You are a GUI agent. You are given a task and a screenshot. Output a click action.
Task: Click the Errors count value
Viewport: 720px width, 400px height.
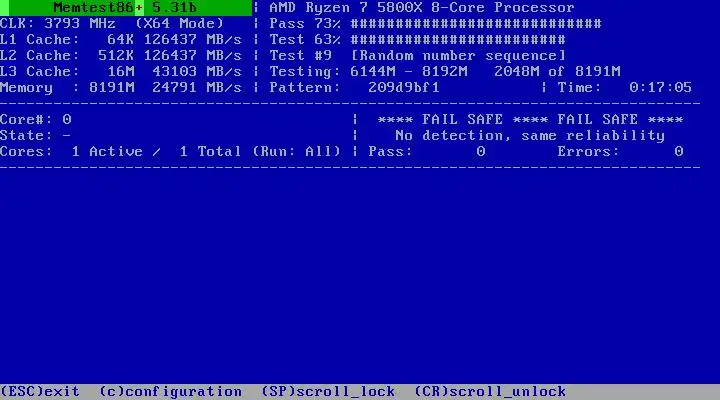click(x=679, y=152)
